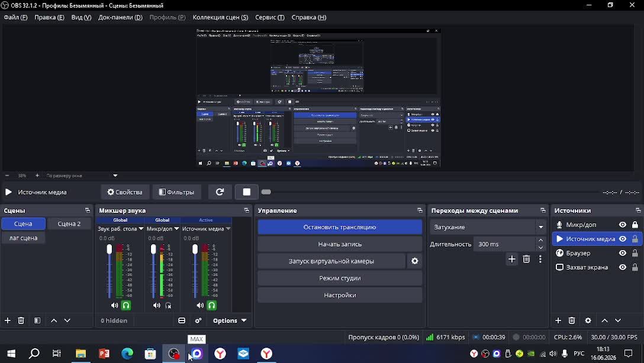Image resolution: width=644 pixels, height=363 pixels.
Task: Add a scene transition with the plus icon
Action: [x=512, y=259]
